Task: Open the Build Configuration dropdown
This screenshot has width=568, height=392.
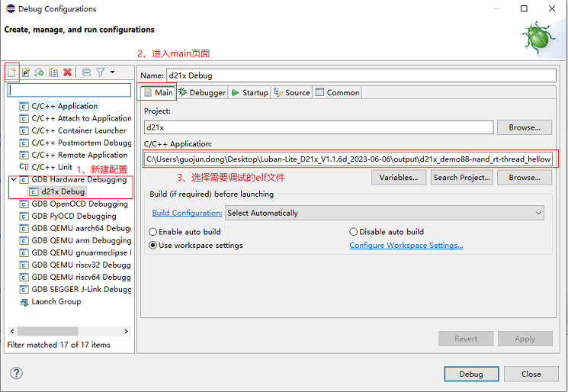Action: 384,213
